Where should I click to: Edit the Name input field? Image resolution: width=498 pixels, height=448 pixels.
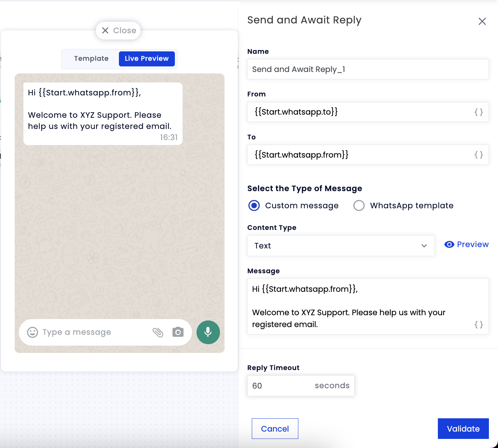[368, 69]
